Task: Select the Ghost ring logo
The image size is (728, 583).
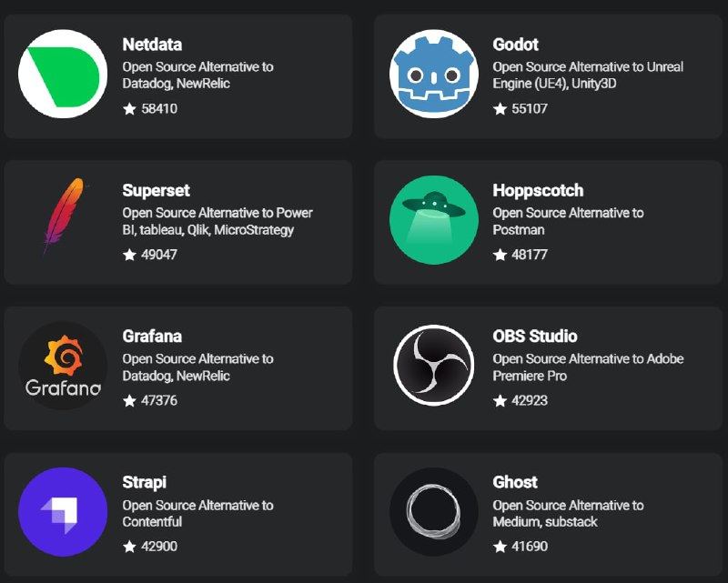Action: click(433, 511)
